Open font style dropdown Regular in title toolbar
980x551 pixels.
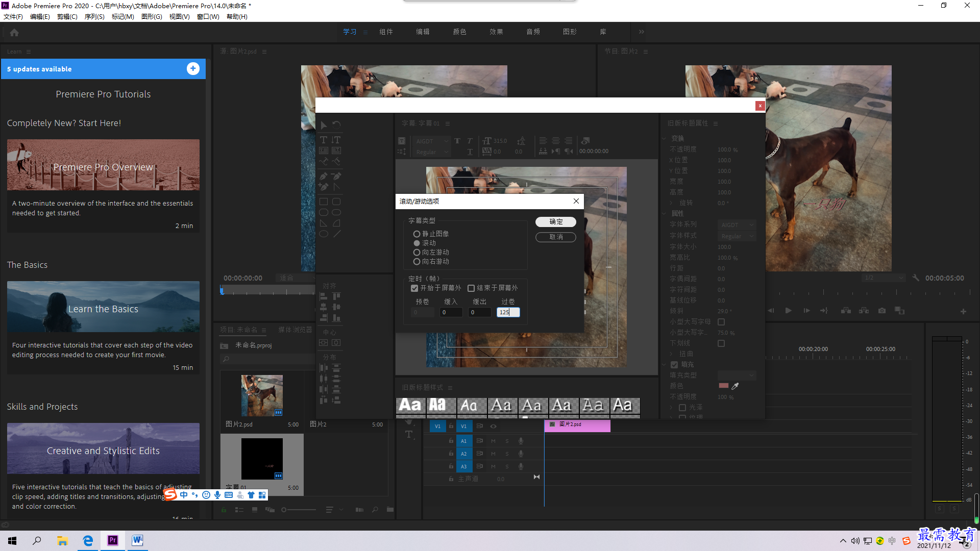[x=432, y=152]
